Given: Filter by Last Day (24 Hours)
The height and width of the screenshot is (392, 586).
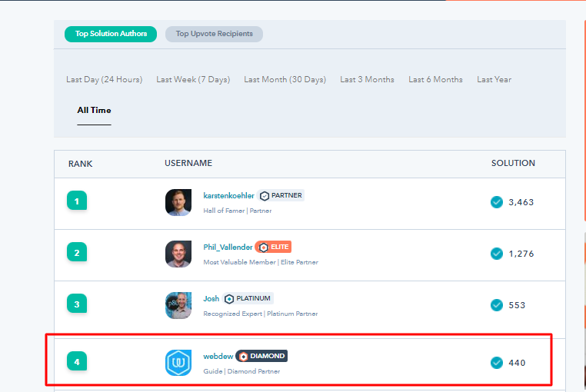Looking at the screenshot, I should click(105, 80).
